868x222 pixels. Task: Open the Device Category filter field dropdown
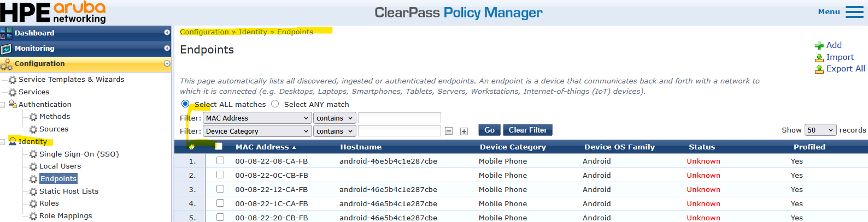pos(257,131)
